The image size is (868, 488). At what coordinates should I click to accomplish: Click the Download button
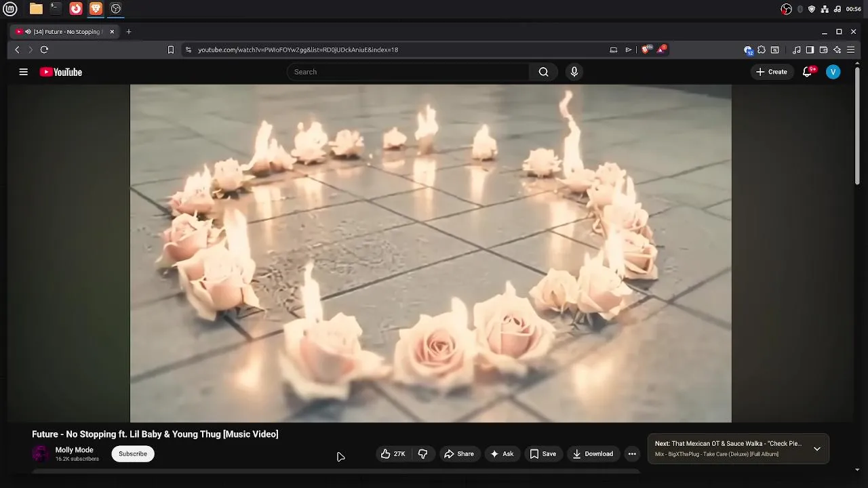593,454
